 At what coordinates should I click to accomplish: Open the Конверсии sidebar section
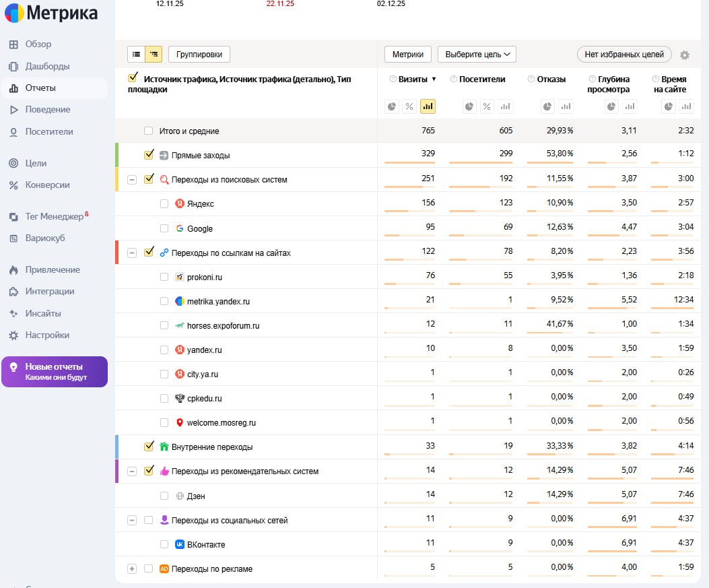pyautogui.click(x=47, y=185)
